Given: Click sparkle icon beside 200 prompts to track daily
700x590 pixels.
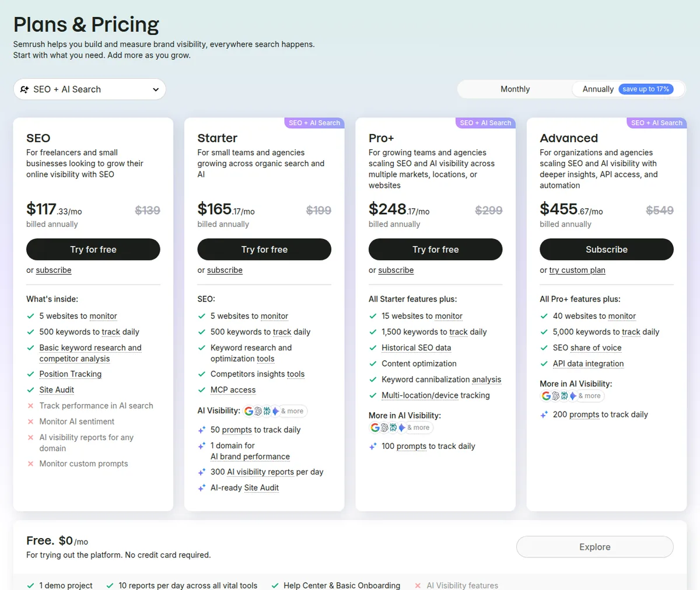Looking at the screenshot, I should tap(544, 415).
